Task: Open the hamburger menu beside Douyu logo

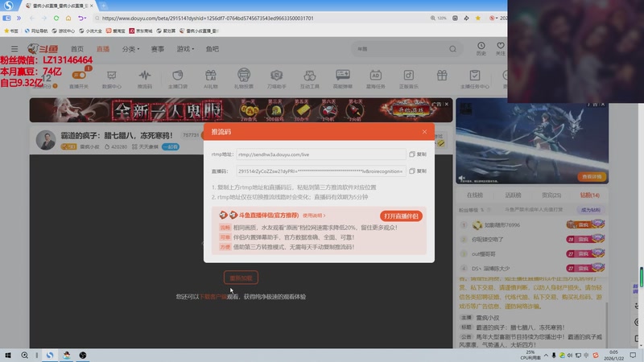Action: [x=14, y=49]
